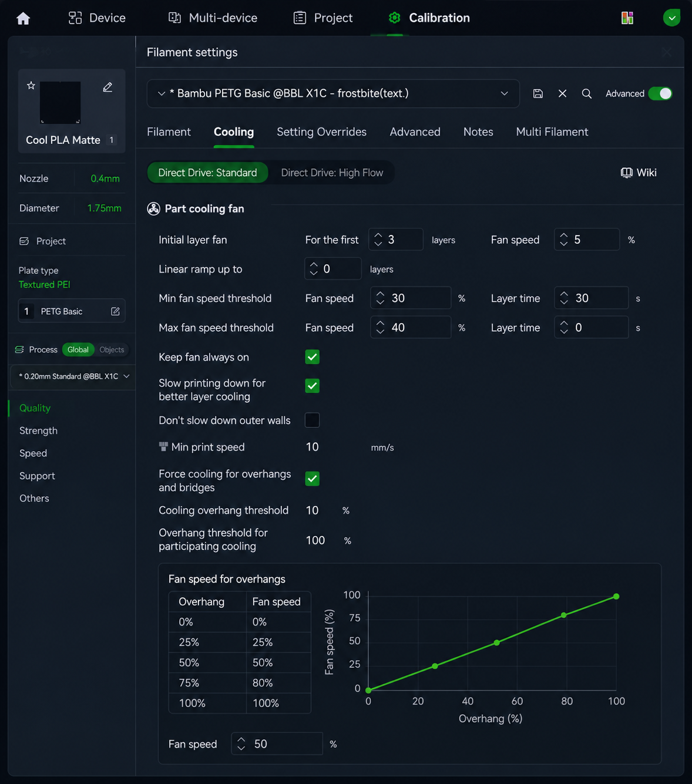Open the Bambu PETG Basic preset dropdown
This screenshot has width=692, height=784.
pyautogui.click(x=333, y=93)
